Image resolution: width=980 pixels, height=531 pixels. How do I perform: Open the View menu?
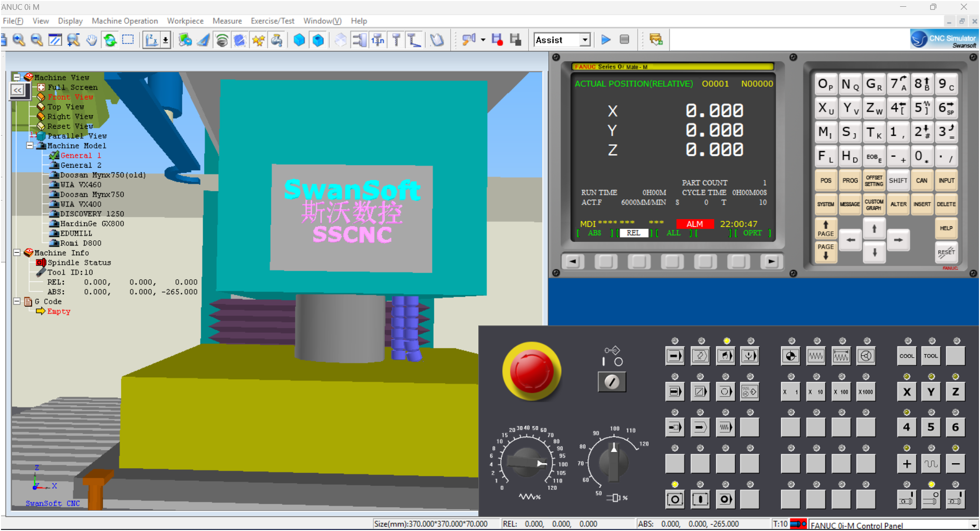[x=41, y=21]
